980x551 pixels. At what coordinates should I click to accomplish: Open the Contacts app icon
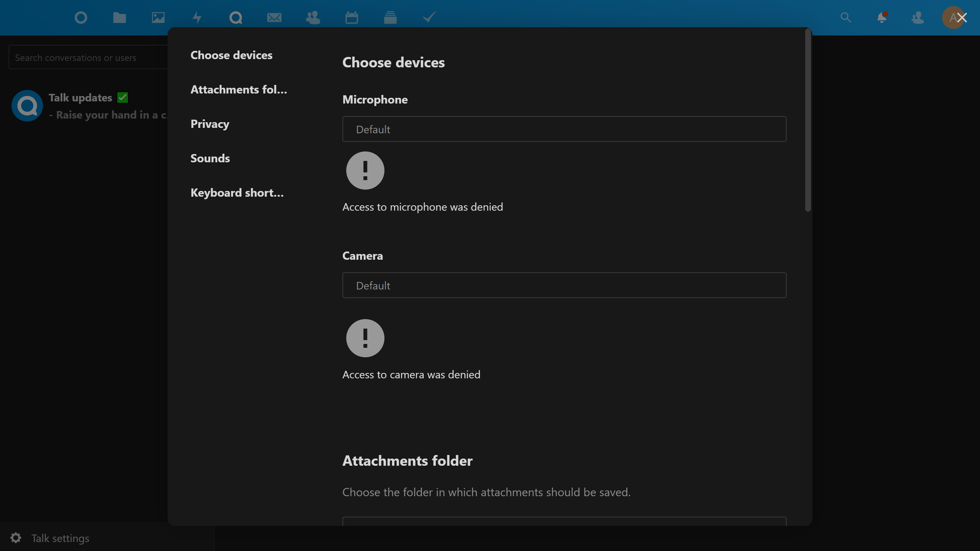click(313, 18)
